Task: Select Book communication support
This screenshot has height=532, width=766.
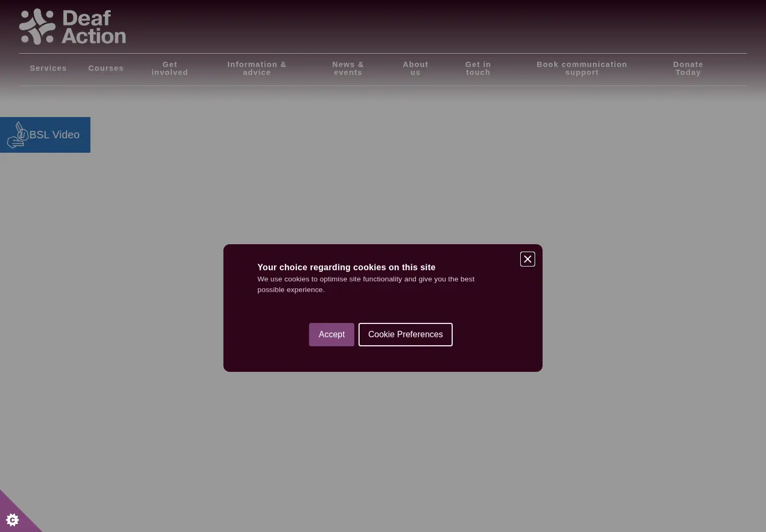Action: [582, 68]
